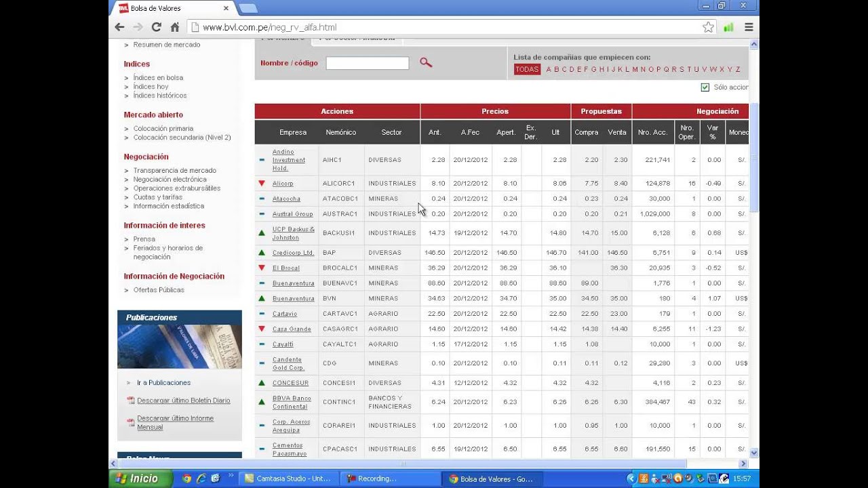The width and height of the screenshot is (868, 488).
Task: Click the horizontal scrollbar right arrow
Action: coord(743,464)
